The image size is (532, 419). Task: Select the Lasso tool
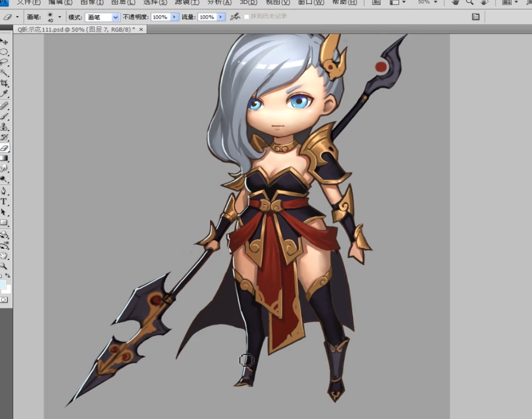(x=4, y=63)
